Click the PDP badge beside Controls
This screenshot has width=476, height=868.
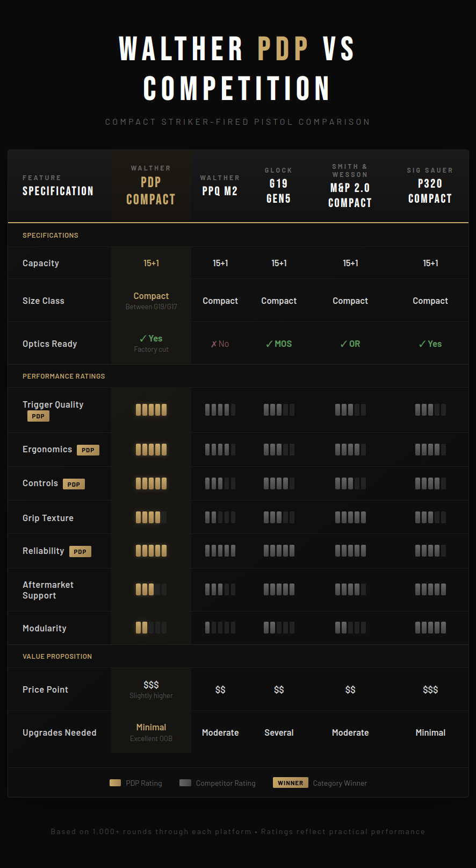74,484
